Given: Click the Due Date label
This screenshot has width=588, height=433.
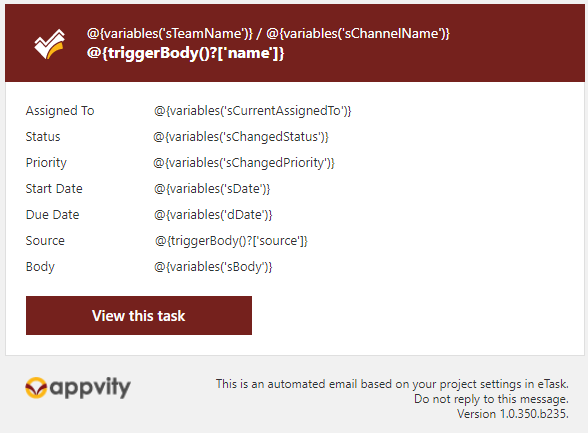Looking at the screenshot, I should (x=52, y=214).
